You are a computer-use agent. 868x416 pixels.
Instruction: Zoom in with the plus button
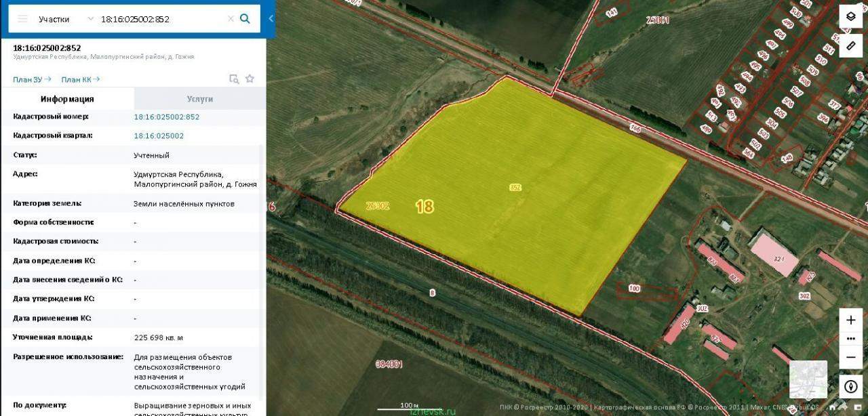coord(851,320)
